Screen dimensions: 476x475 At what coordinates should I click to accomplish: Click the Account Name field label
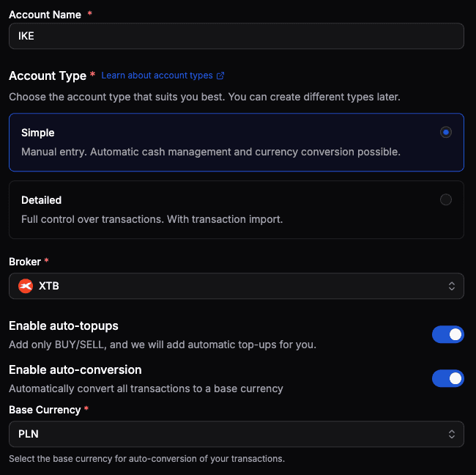pyautogui.click(x=45, y=15)
